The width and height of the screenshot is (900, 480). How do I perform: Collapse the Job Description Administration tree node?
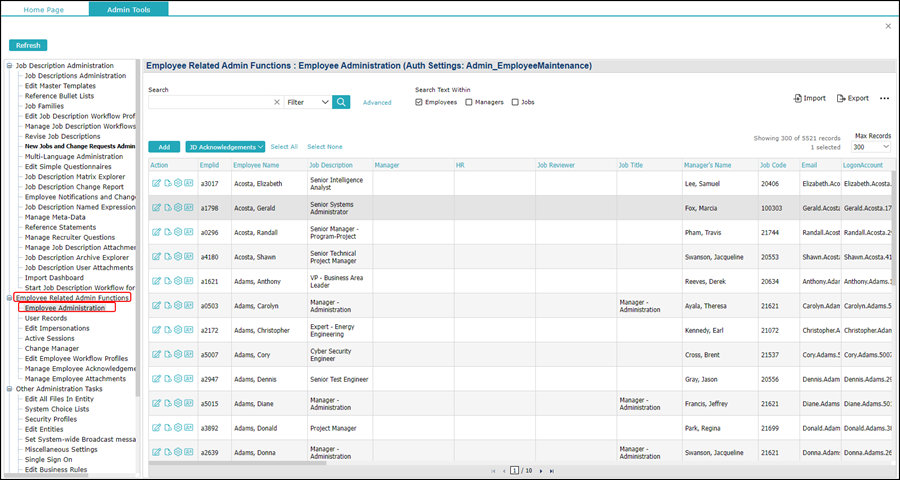pos(9,65)
